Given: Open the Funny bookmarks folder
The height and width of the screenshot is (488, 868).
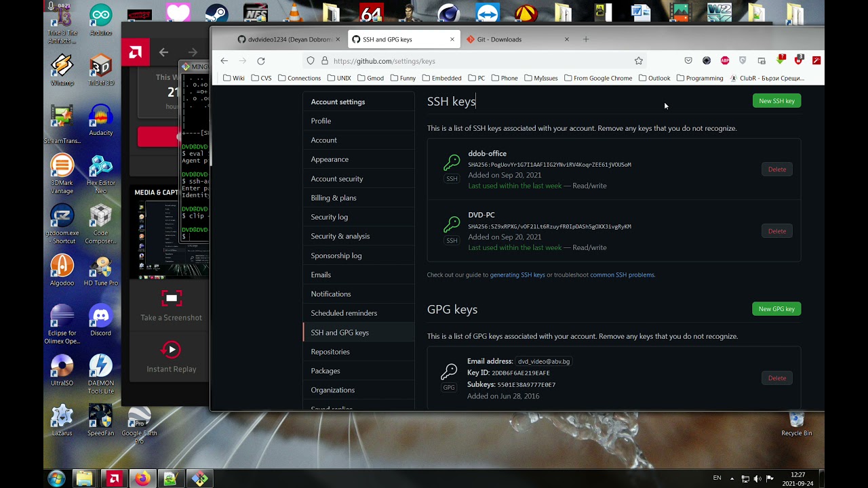Looking at the screenshot, I should [x=403, y=78].
